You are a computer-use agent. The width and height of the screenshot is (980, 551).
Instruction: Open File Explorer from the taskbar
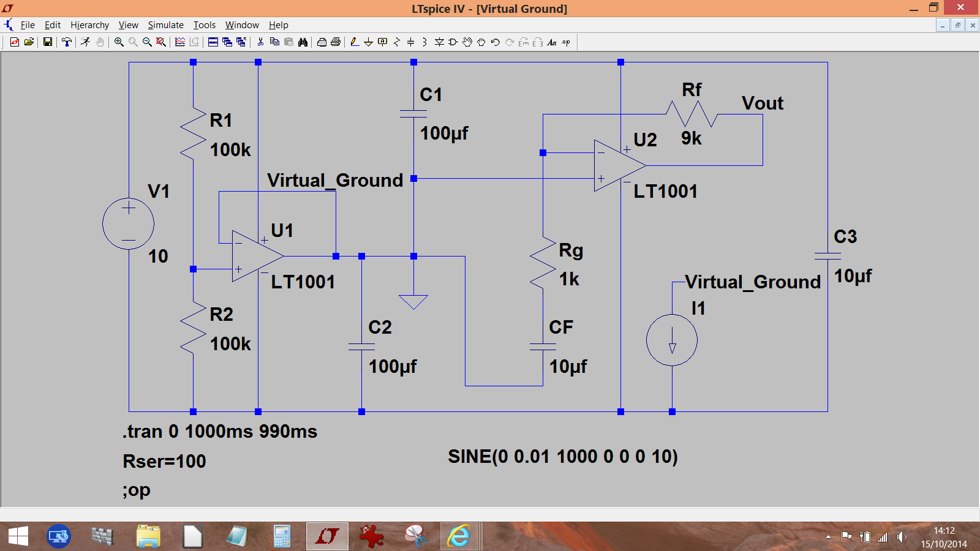coord(148,537)
